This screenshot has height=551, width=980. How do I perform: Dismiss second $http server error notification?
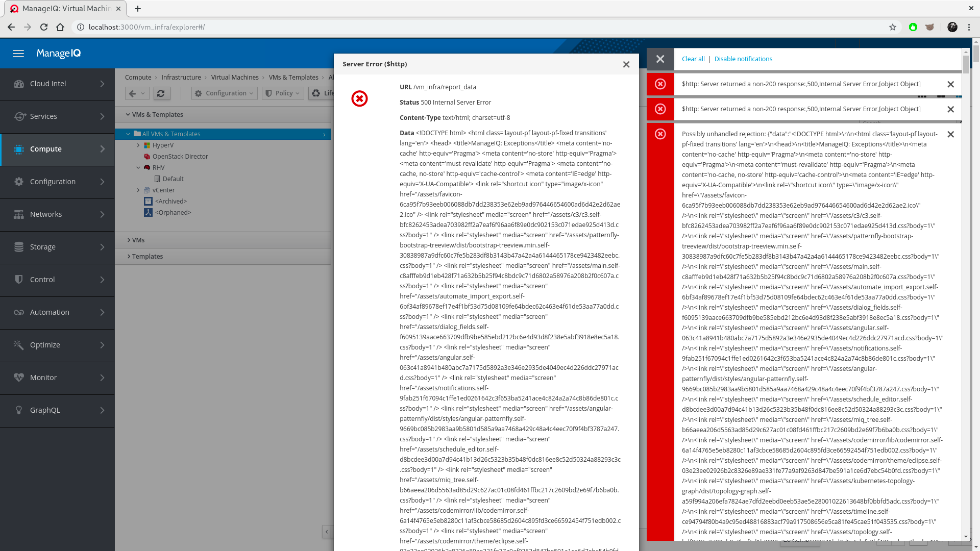(x=950, y=109)
